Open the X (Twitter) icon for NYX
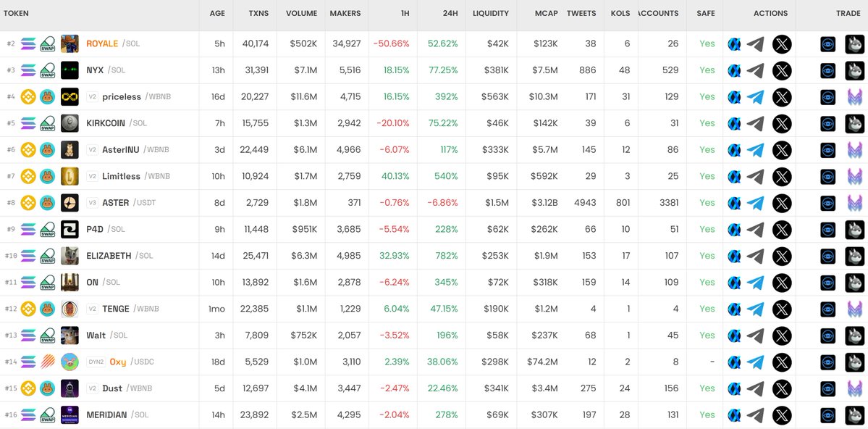868x429 pixels. click(782, 70)
